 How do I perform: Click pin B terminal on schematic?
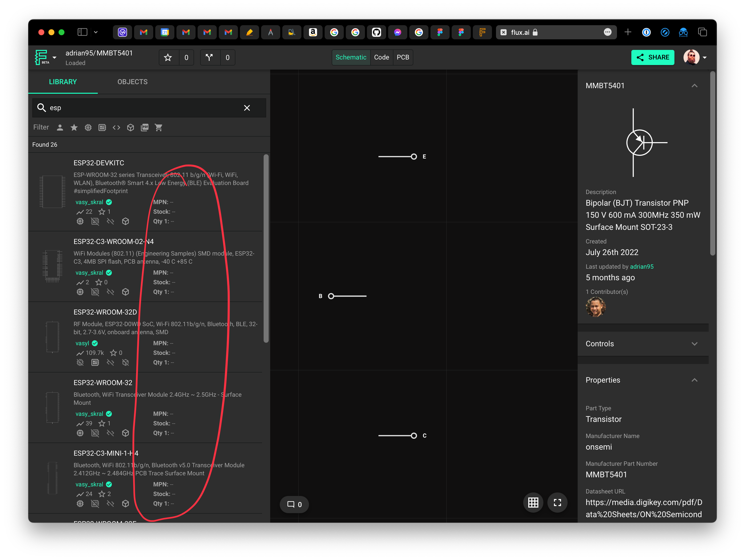(331, 296)
